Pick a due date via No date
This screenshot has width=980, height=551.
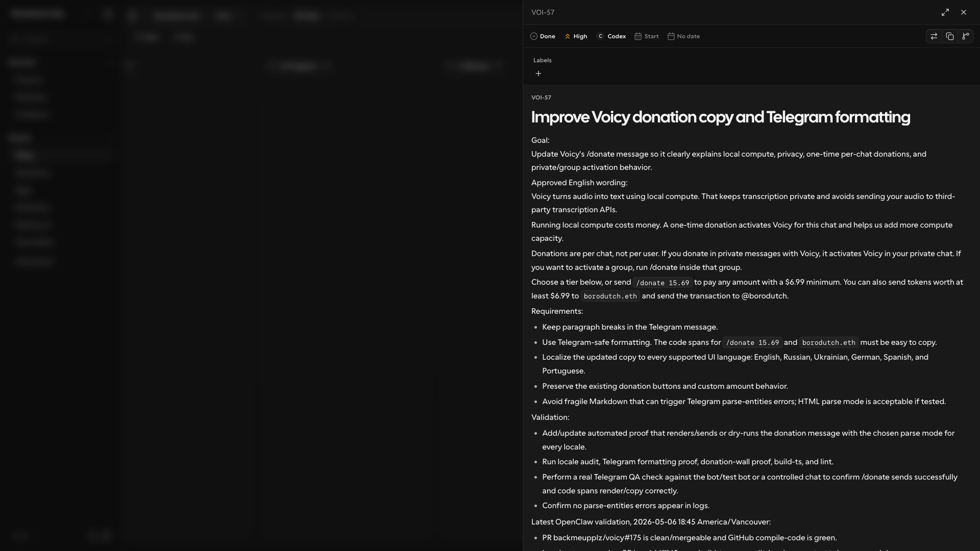click(683, 36)
